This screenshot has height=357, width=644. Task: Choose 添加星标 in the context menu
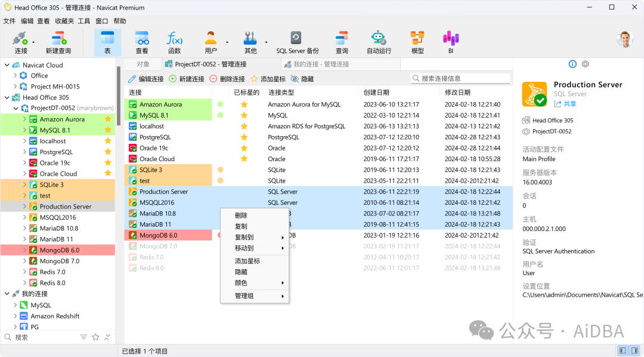pos(255,261)
